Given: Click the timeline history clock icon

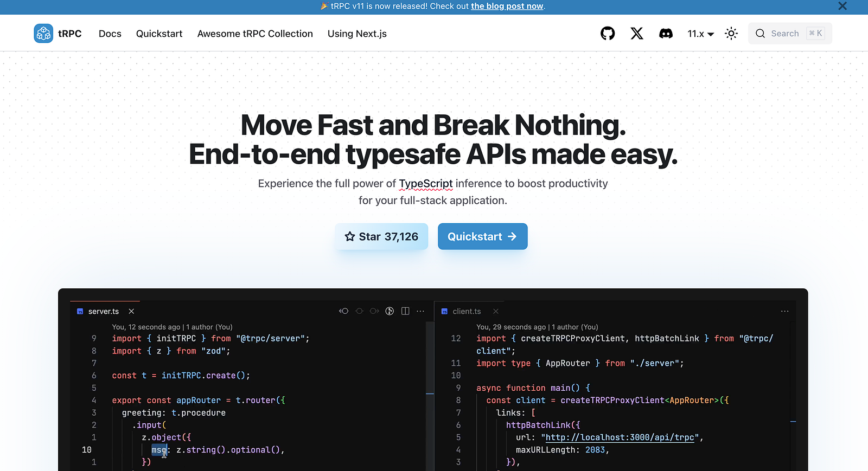Looking at the screenshot, I should pos(390,311).
